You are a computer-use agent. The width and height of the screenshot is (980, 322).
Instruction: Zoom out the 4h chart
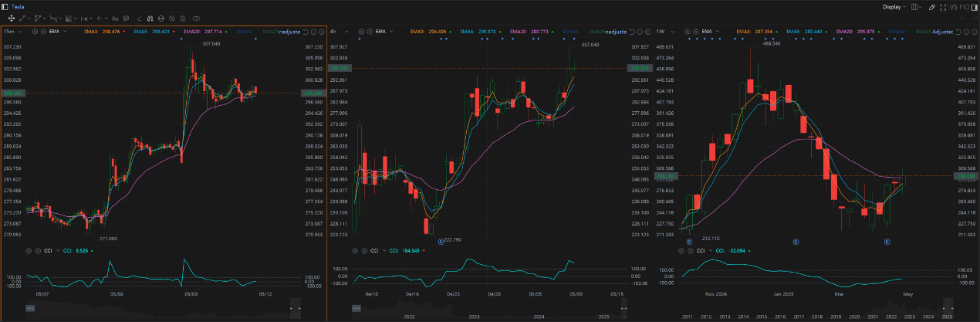click(640, 32)
